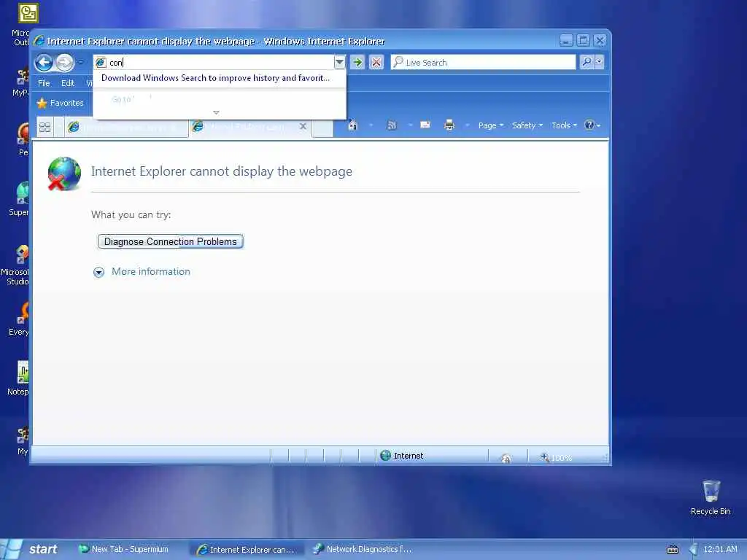Select Internet Explorer taskbar button
This screenshot has width=747, height=560.
click(247, 550)
